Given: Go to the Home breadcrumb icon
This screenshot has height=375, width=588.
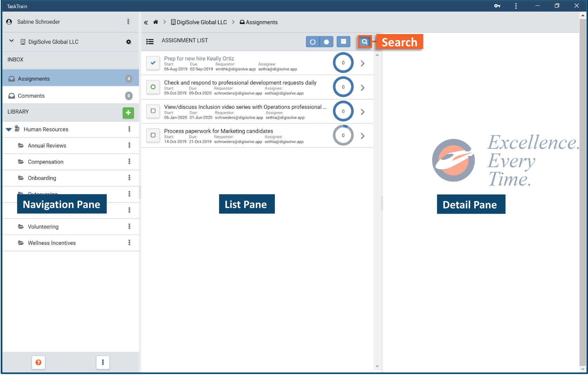Looking at the screenshot, I should pyautogui.click(x=156, y=22).
